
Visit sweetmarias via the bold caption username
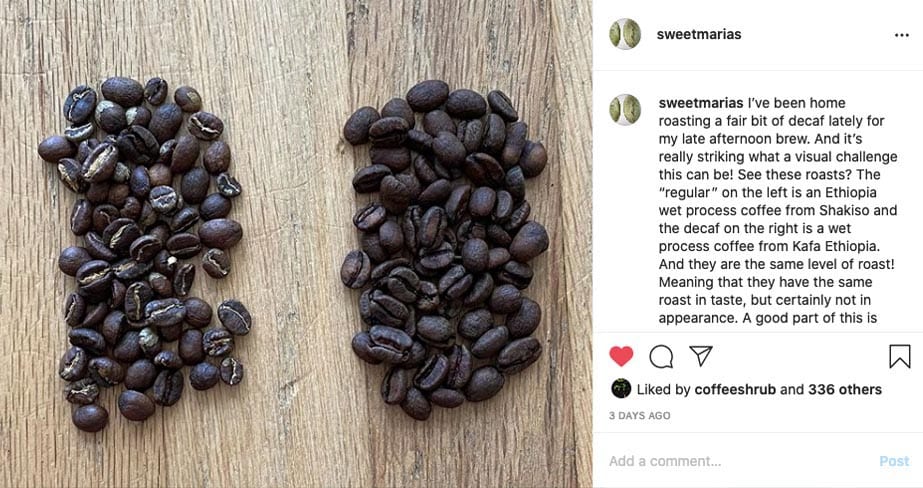click(x=700, y=103)
